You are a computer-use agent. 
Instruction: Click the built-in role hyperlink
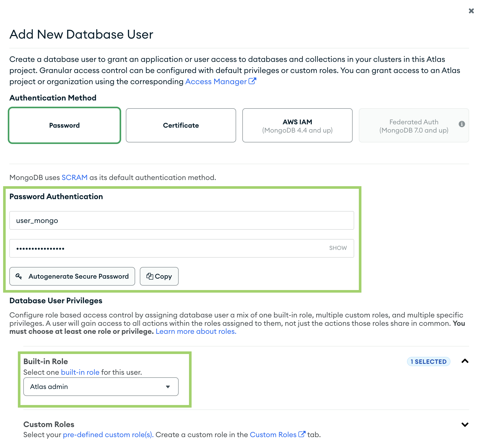80,372
